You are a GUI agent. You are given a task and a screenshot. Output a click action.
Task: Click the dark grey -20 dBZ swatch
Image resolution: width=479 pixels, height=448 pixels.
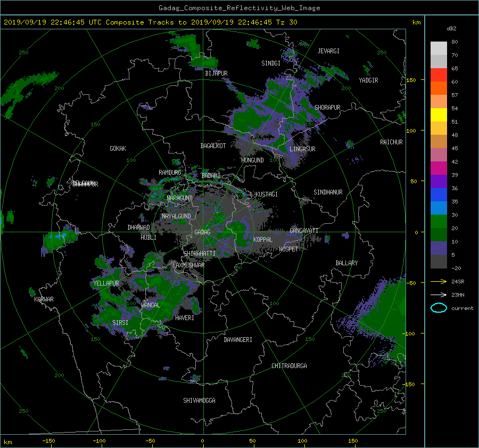tap(439, 261)
